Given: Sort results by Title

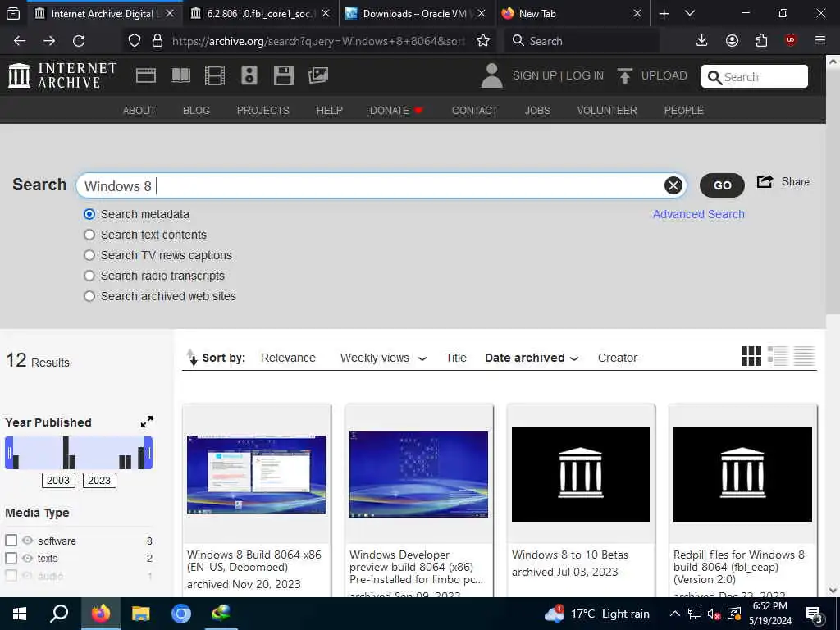Looking at the screenshot, I should click(x=456, y=358).
